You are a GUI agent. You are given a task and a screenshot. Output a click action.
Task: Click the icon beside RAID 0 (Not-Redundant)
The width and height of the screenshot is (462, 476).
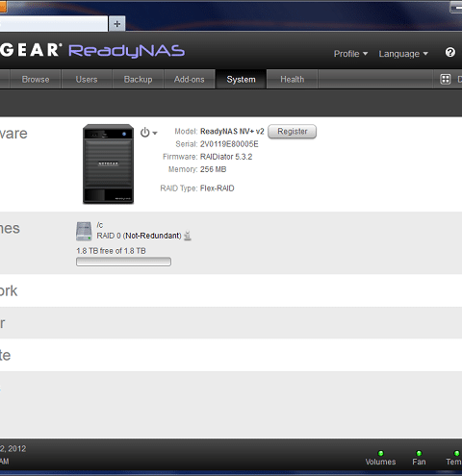(188, 236)
